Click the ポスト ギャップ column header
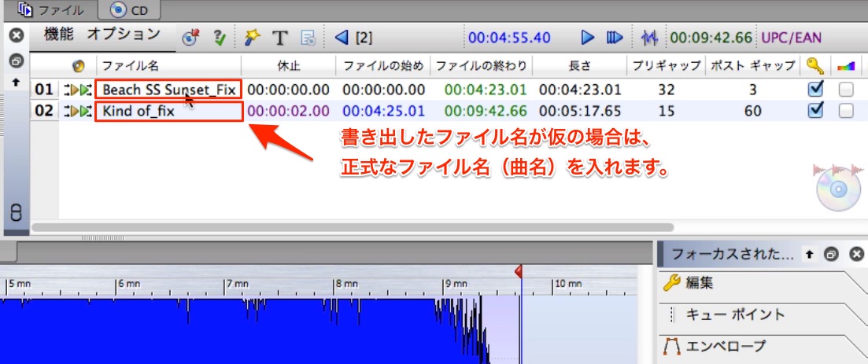The height and width of the screenshot is (364, 868). coord(753,66)
